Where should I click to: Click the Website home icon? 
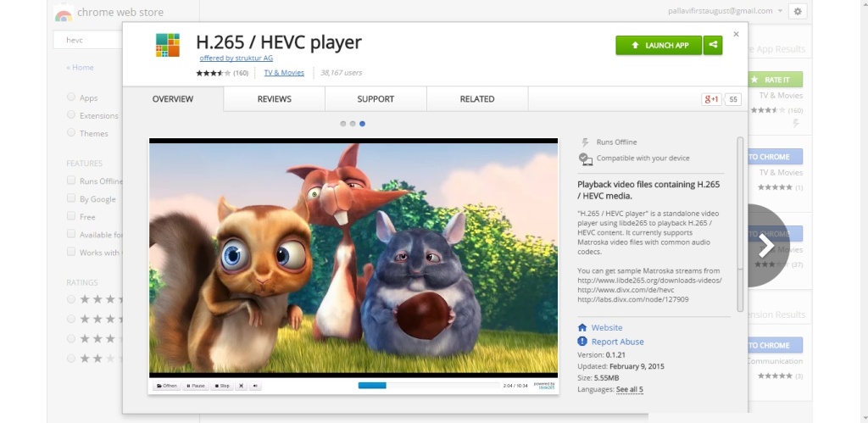point(582,328)
